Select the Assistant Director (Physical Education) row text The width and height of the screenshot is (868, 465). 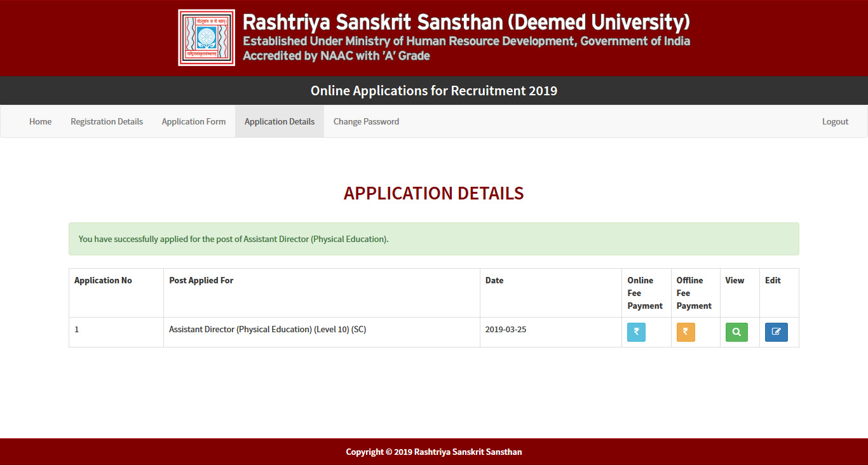tap(268, 330)
